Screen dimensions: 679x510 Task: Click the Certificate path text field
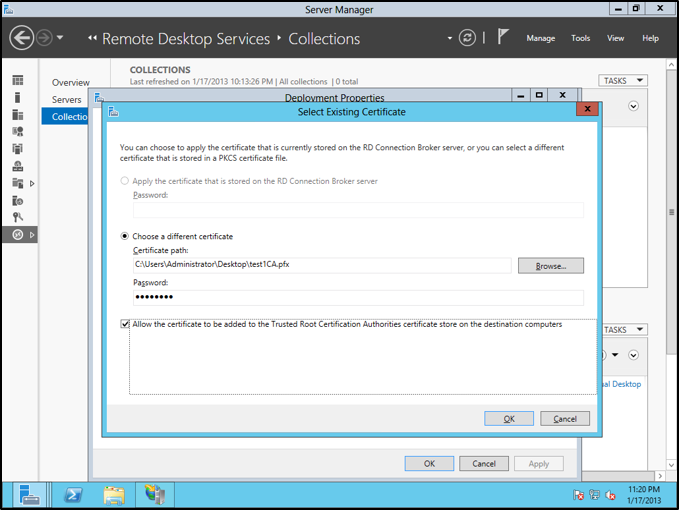[320, 266]
